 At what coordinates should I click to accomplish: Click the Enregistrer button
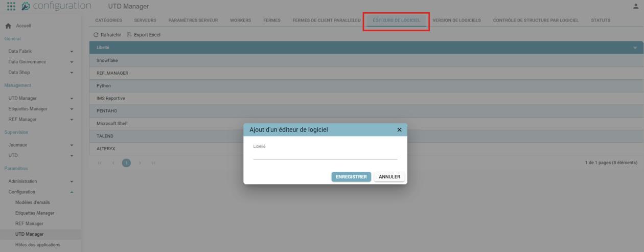[x=351, y=177]
